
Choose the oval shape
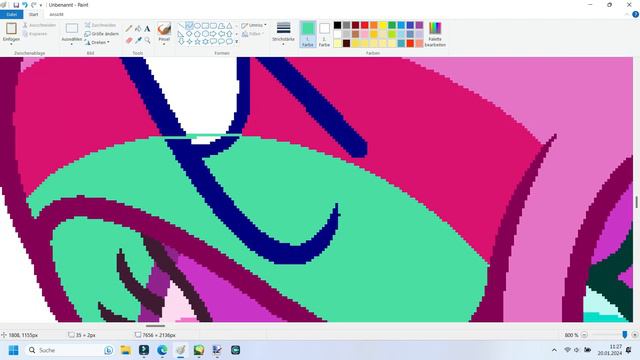(x=197, y=26)
